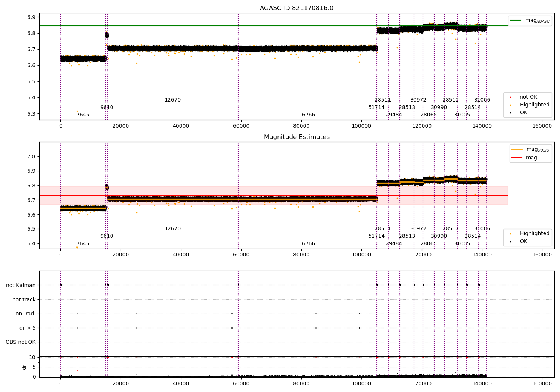Click obsid label 28065 in the AGASC ID plot

click(429, 115)
